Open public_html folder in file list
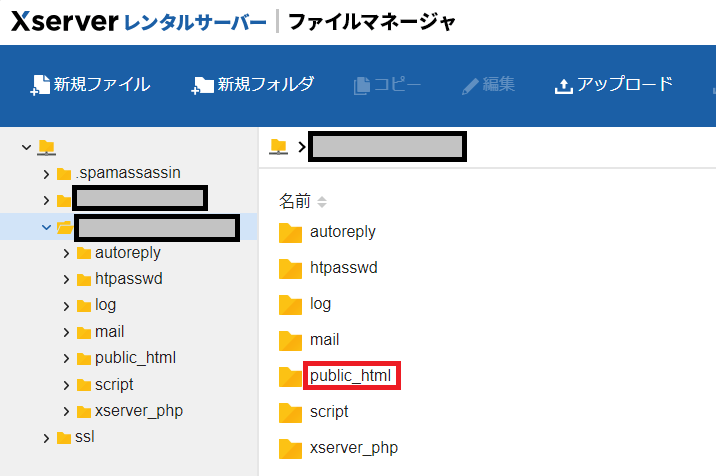 tap(353, 376)
